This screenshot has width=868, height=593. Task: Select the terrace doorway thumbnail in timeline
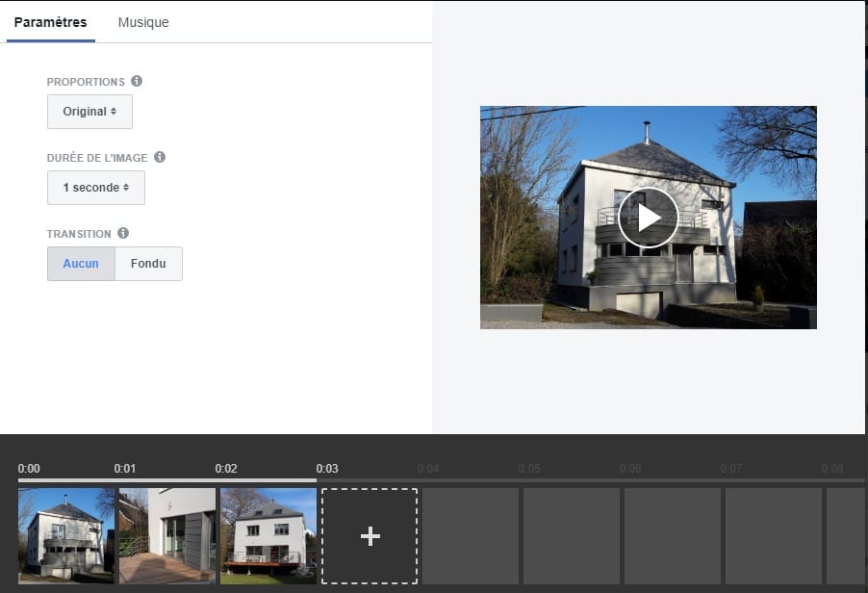point(167,536)
